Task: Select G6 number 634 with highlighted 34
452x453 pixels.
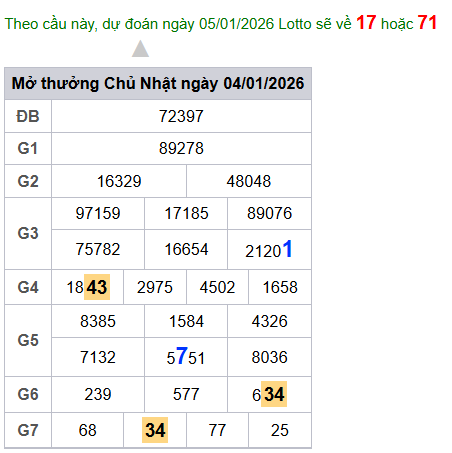Action: 269,394
